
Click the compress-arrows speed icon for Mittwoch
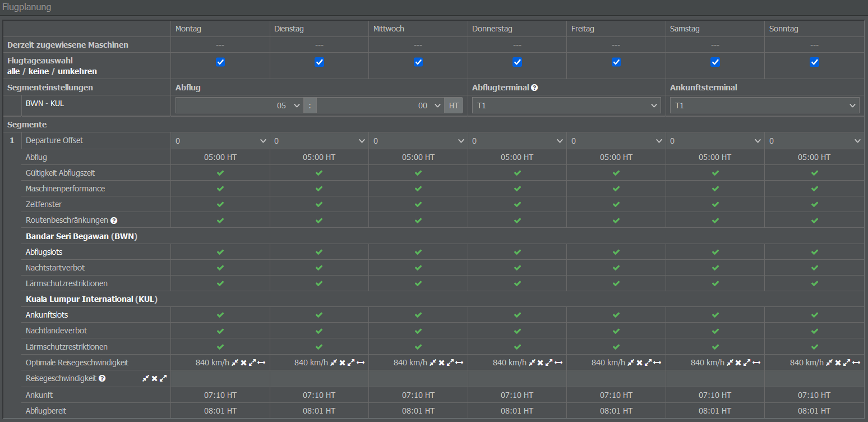coord(433,363)
